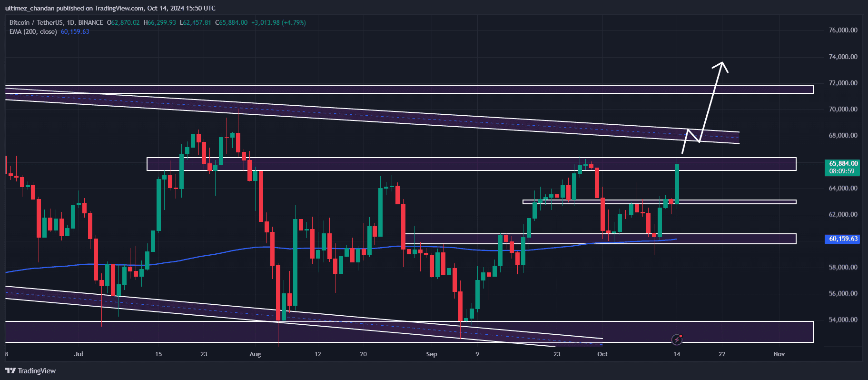Click the open value O62,870.02
The height and width of the screenshot is (380, 868).
pos(123,22)
